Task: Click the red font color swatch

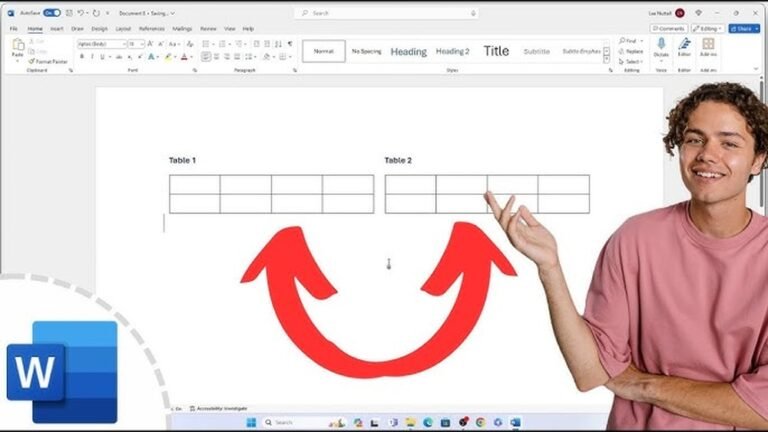Action: point(184,57)
